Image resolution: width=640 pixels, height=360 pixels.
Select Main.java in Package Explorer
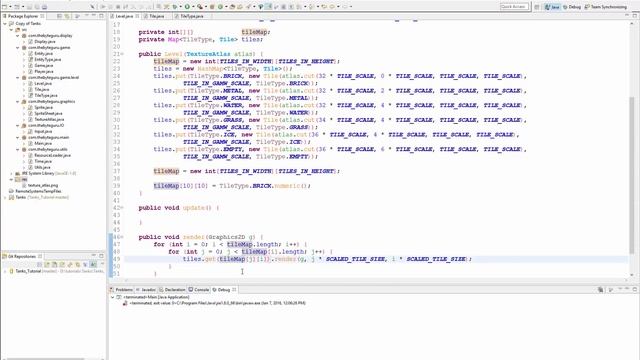tap(43, 144)
